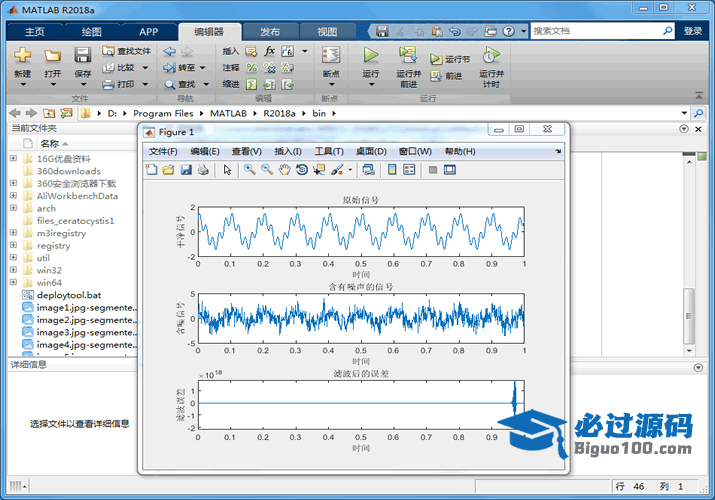The height and width of the screenshot is (500, 715).
Task: Toggle Data Cursor tool in Figure 1
Action: 319,170
